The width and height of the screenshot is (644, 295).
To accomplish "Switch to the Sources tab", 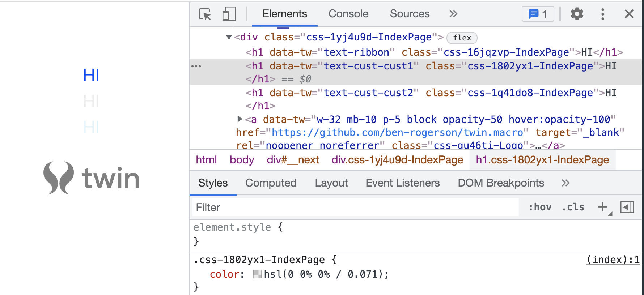I will (410, 14).
